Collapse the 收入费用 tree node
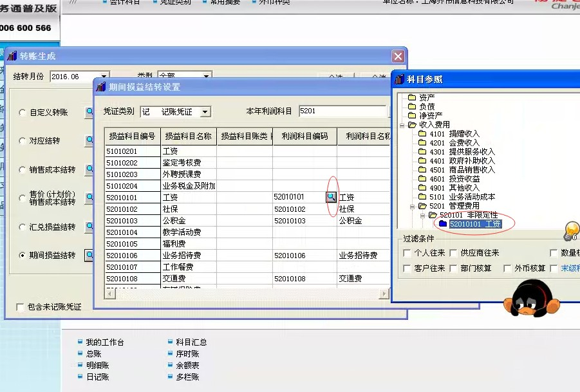580x392 pixels. click(402, 125)
